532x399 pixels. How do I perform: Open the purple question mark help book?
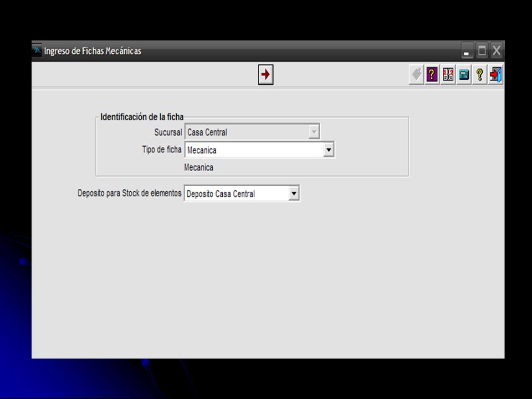[x=432, y=74]
